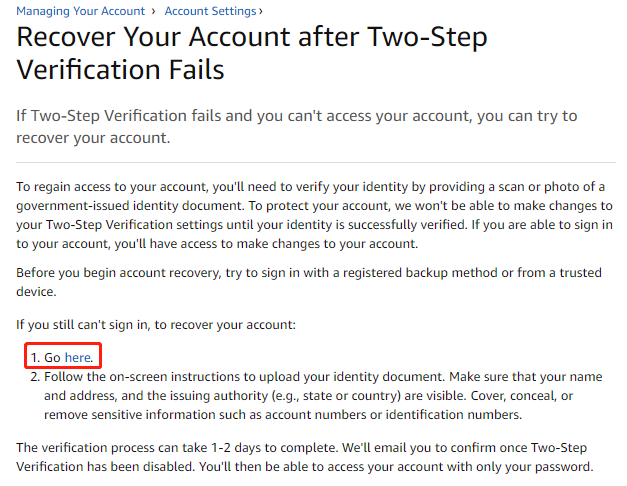Screen dimensions: 627x486
Task: Click the list number "1."
Action: coord(33,357)
